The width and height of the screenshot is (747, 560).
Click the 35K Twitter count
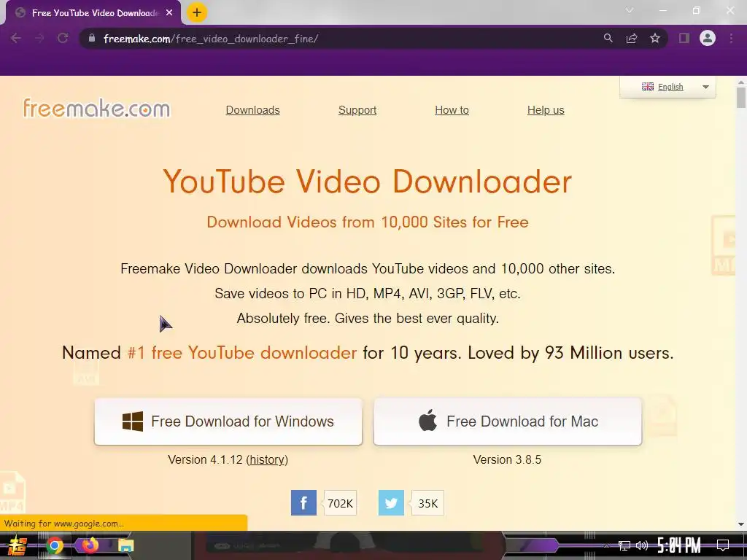(427, 503)
